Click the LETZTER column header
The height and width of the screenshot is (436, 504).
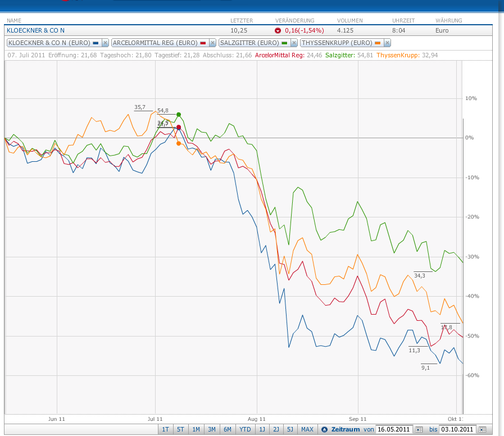click(x=242, y=21)
